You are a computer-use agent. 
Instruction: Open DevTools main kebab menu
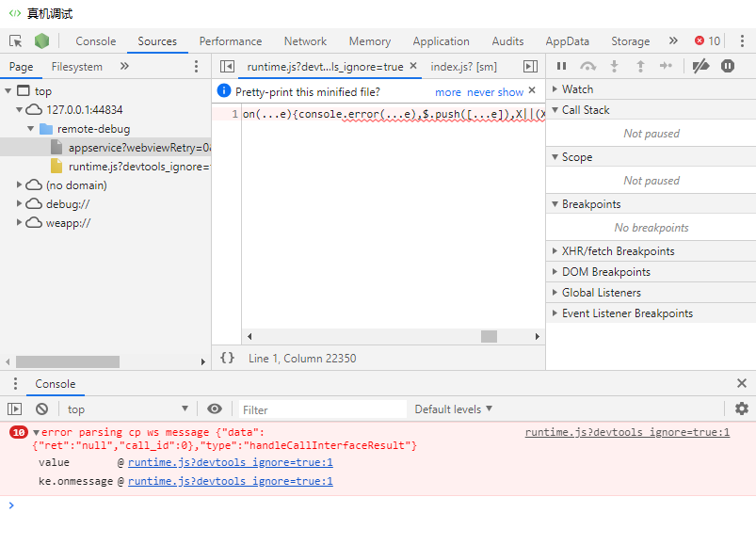coord(742,41)
